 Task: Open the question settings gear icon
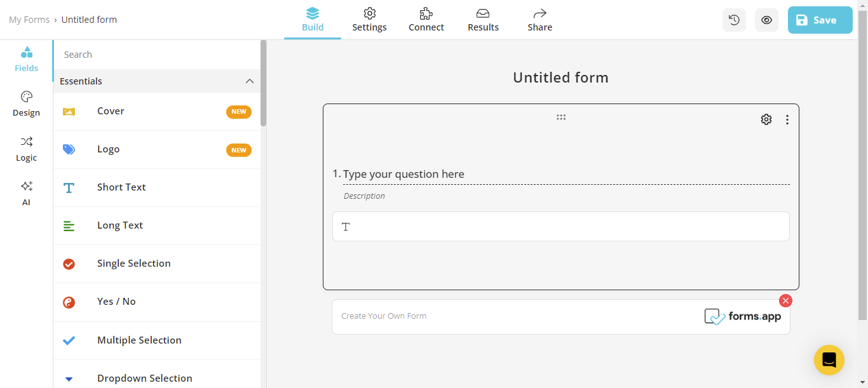pos(766,119)
